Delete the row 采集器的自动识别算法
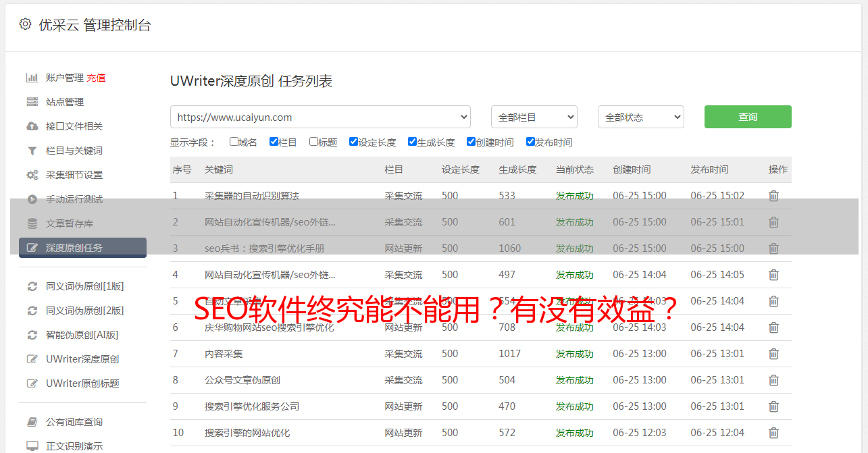Viewport: 868px width, 453px height. [x=773, y=196]
